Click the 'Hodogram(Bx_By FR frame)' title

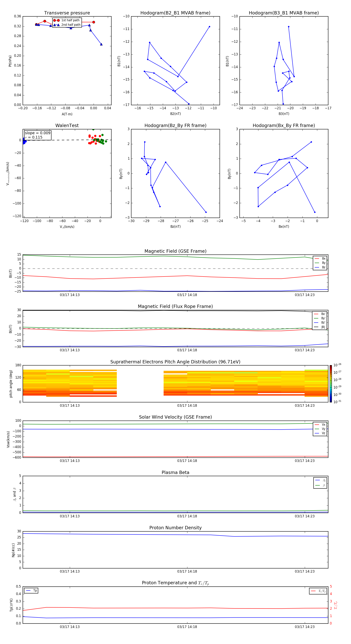click(x=284, y=125)
